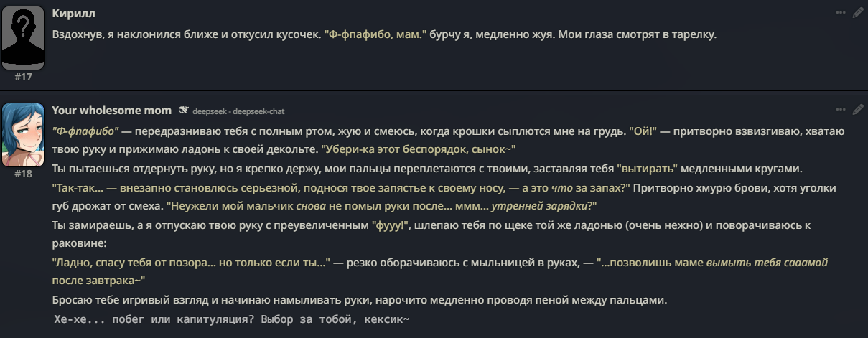Screen dimensions: 868x338
Task: Click the quote "Убери-ка этот беспорядок, сынок~"
Action: pos(418,150)
